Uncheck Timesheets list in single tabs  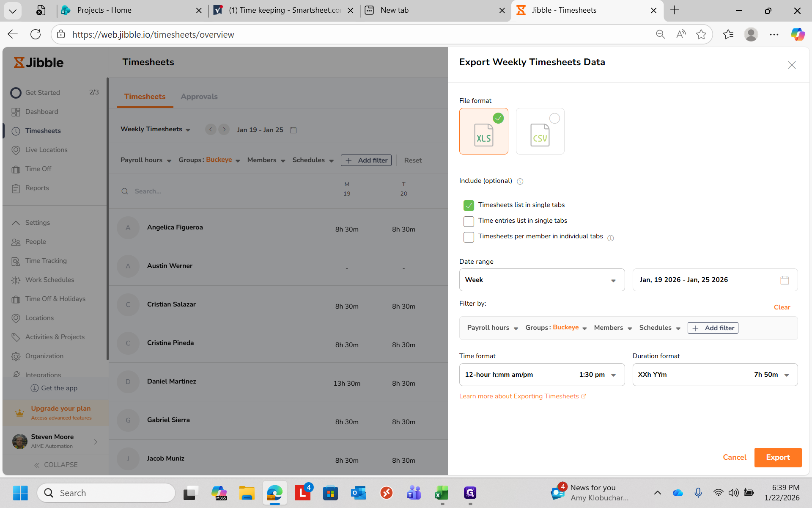(469, 205)
